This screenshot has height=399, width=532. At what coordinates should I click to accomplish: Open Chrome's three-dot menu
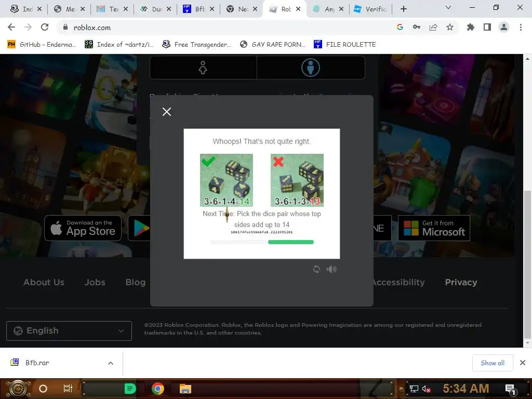tap(521, 28)
